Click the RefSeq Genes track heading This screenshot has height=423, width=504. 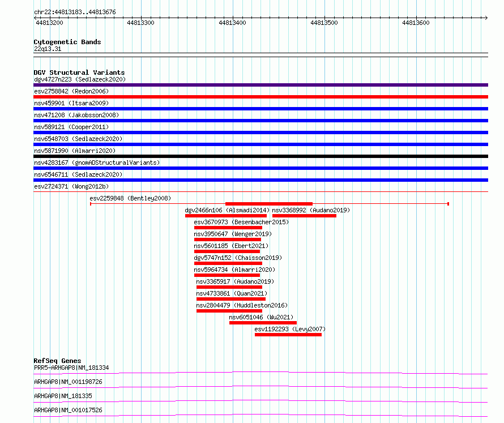pos(57,361)
